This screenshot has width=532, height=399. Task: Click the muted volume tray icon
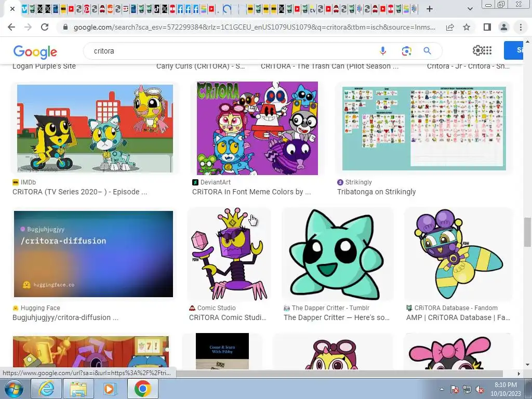pos(480,389)
